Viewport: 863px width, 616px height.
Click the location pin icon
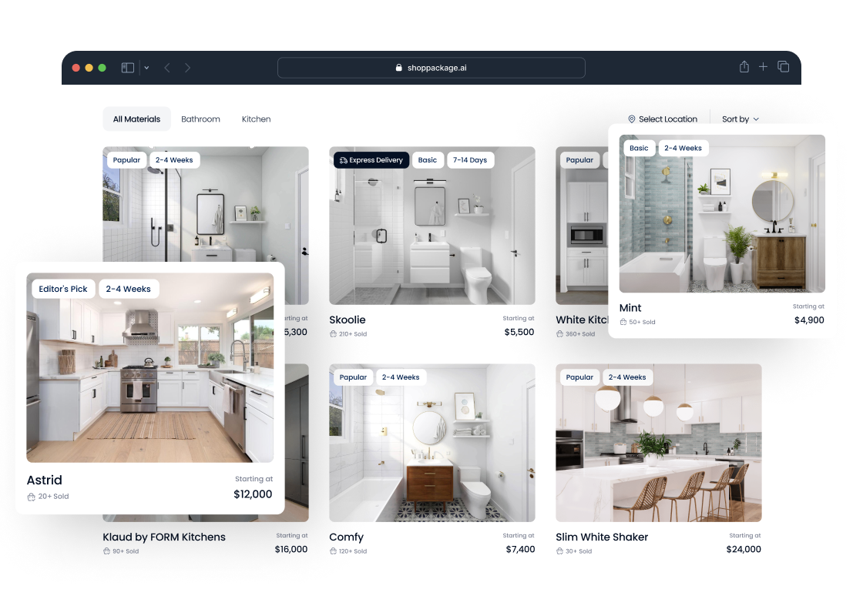tap(632, 119)
